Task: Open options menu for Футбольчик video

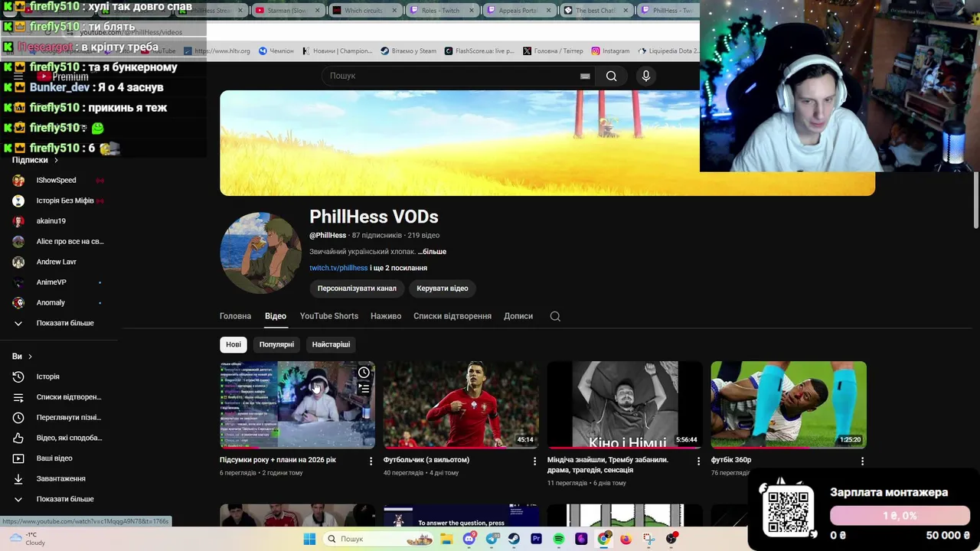Action: point(534,461)
